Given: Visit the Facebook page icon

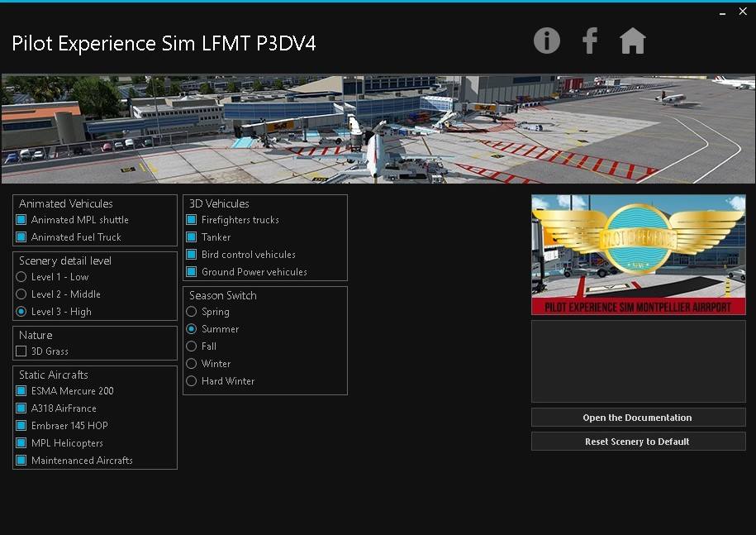Looking at the screenshot, I should 590,41.
